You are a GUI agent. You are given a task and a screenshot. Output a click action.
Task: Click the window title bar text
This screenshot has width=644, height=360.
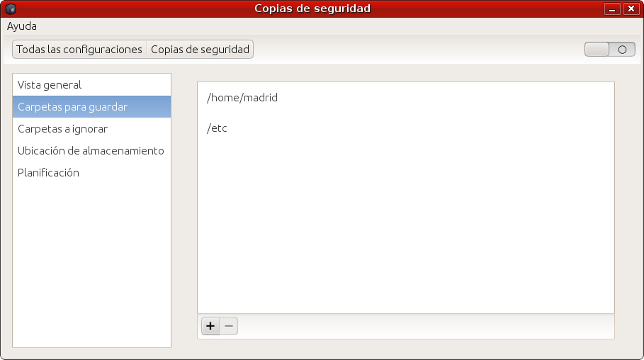pyautogui.click(x=312, y=9)
